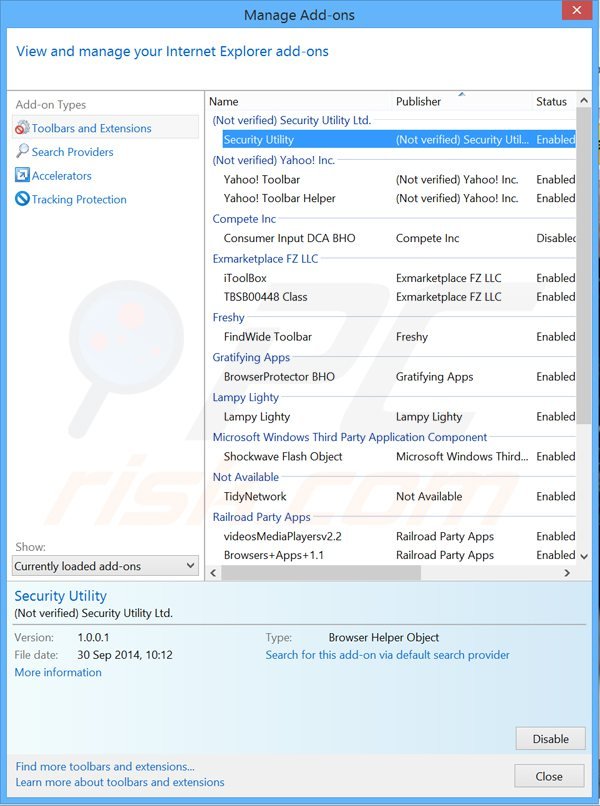
Task: Open Learn more about toolbars and extensions
Action: tap(120, 782)
